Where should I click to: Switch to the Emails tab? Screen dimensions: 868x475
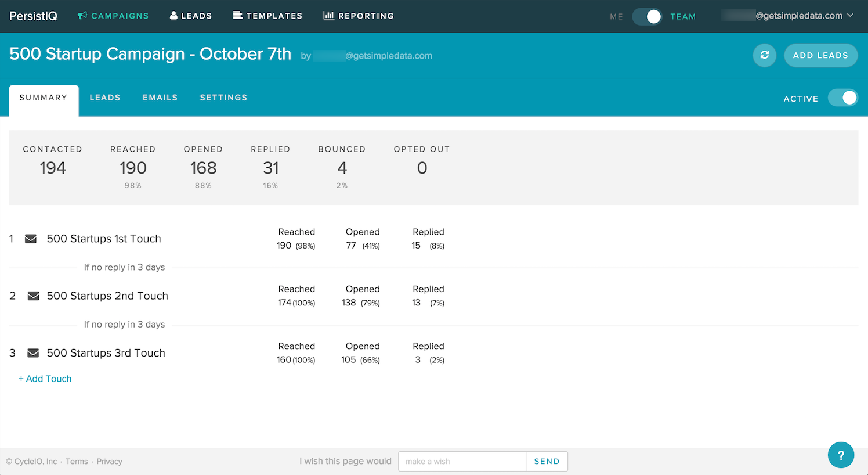click(x=160, y=98)
